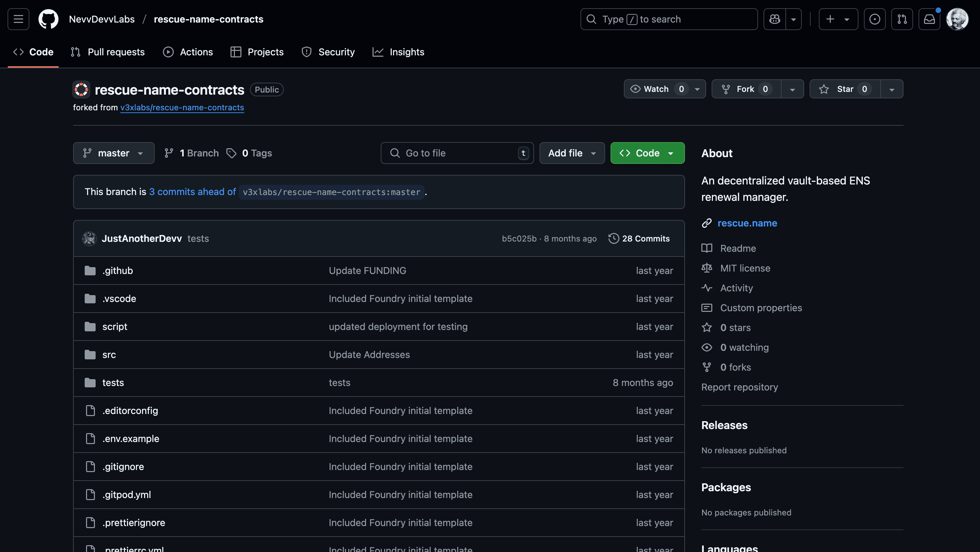Click the .gitignore file icon
980x552 pixels.
click(x=90, y=467)
